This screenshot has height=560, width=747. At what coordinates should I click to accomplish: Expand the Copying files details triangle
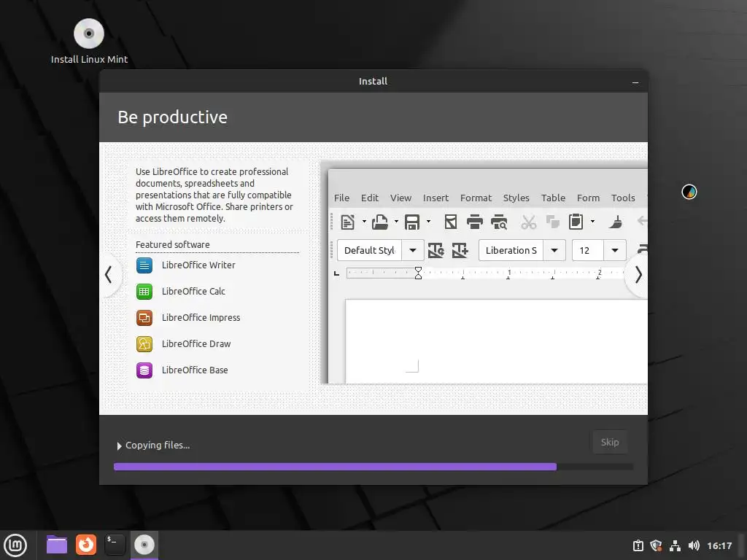pos(119,446)
